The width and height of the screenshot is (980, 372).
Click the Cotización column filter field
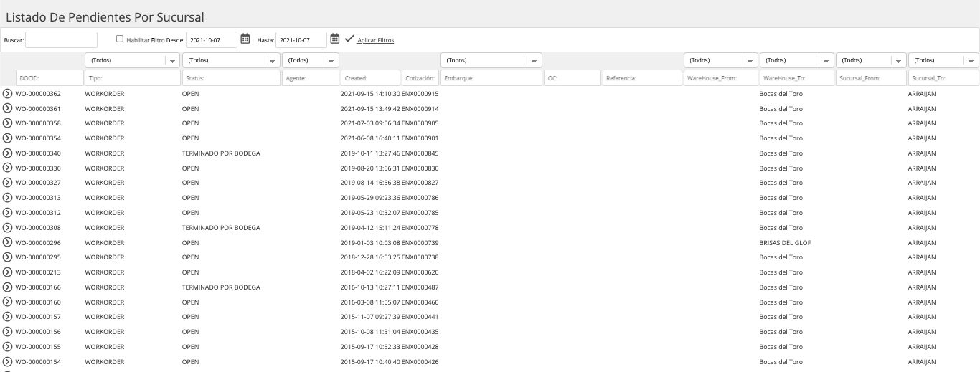tap(420, 78)
